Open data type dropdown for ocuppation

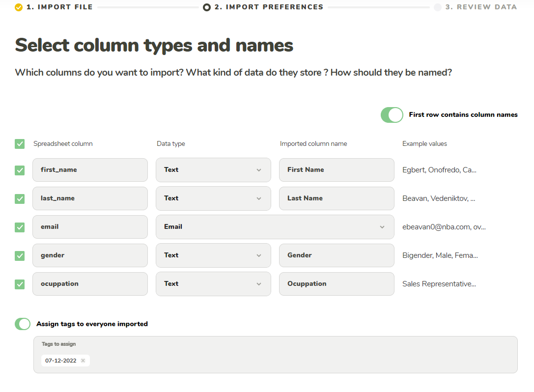[213, 284]
